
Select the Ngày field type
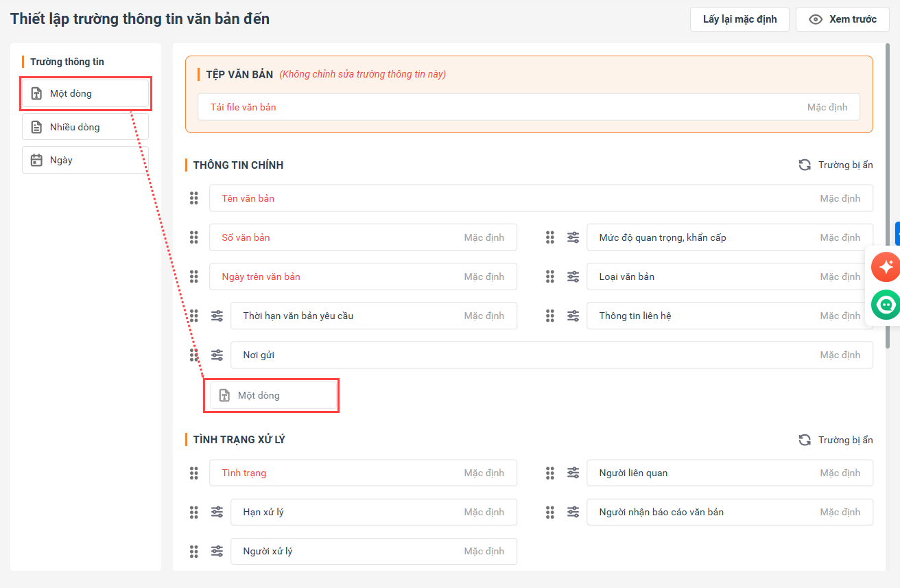tap(85, 160)
